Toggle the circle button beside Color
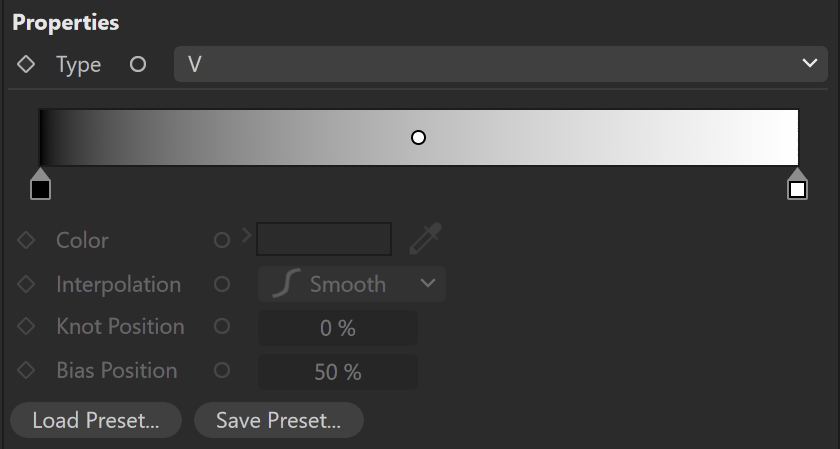This screenshot has width=840, height=449. [x=222, y=240]
